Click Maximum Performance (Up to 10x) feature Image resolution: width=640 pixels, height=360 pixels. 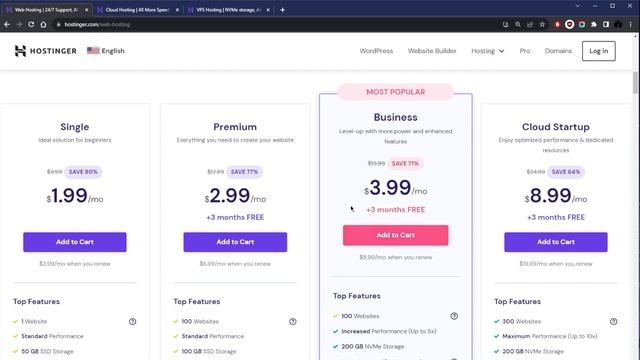click(549, 336)
